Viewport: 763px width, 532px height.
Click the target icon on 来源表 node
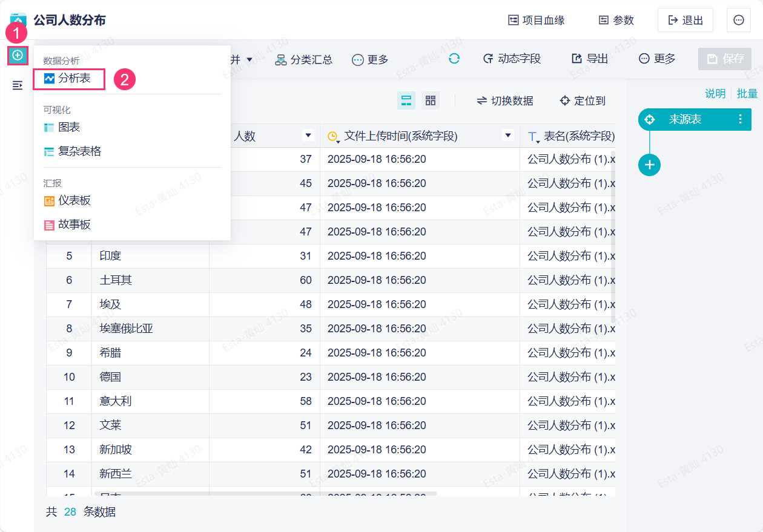650,119
